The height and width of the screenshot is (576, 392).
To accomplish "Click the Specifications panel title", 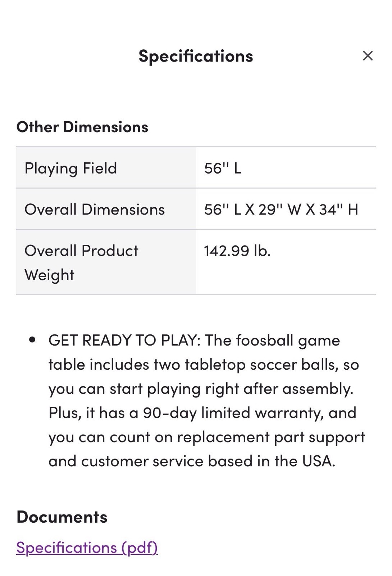I will point(196,56).
